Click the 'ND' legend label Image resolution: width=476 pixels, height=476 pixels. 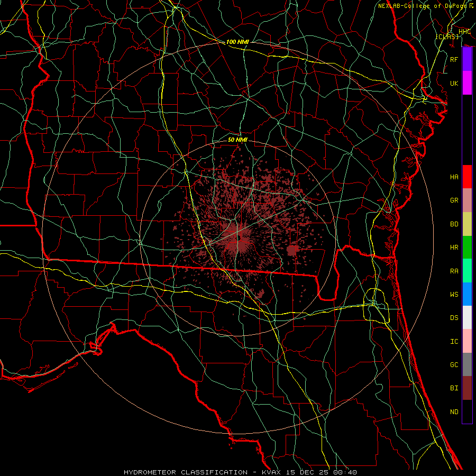pos(454,412)
